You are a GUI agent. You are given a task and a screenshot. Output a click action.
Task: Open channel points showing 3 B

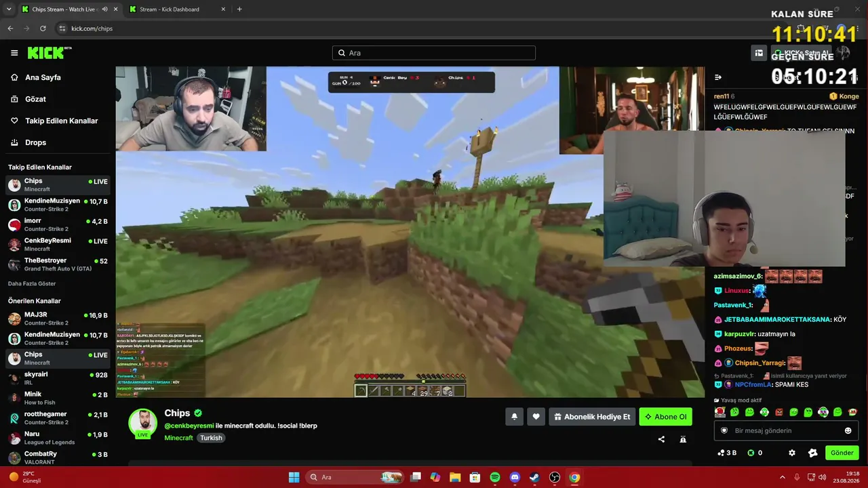point(727,453)
